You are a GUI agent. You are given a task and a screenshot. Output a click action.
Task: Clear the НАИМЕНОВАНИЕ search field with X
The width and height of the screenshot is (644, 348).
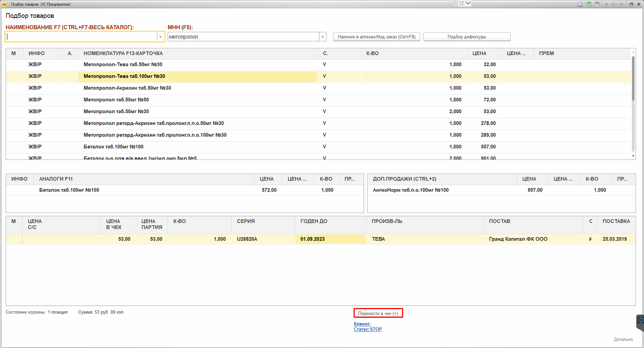coord(161,37)
